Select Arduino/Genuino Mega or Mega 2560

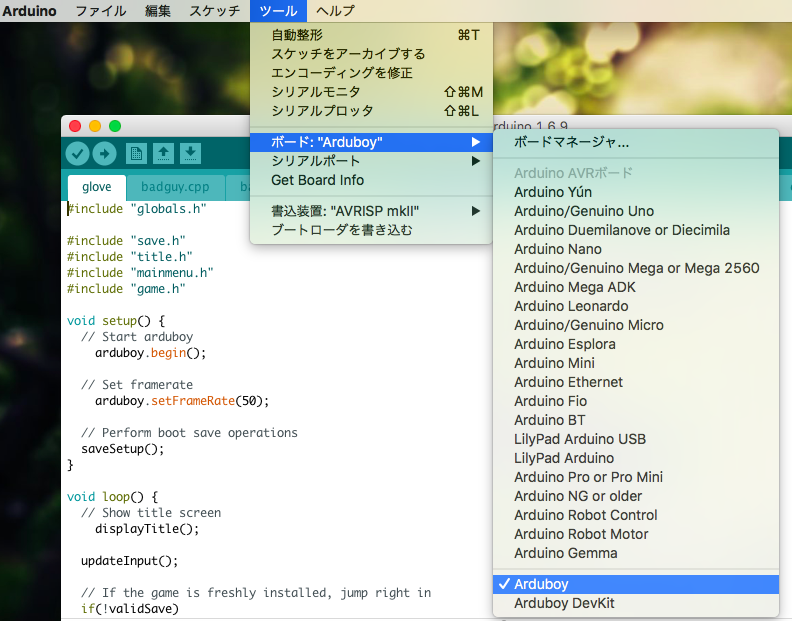click(x=636, y=268)
